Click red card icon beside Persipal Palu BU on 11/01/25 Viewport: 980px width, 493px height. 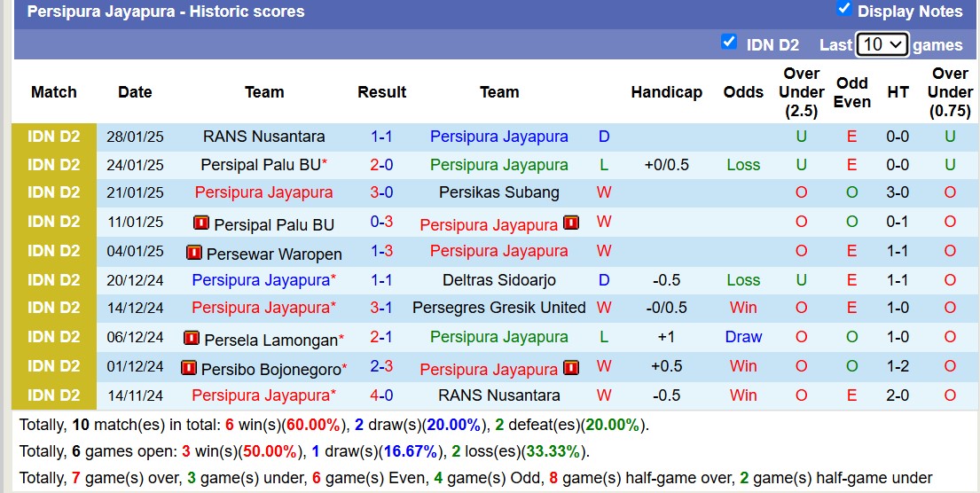(x=201, y=223)
